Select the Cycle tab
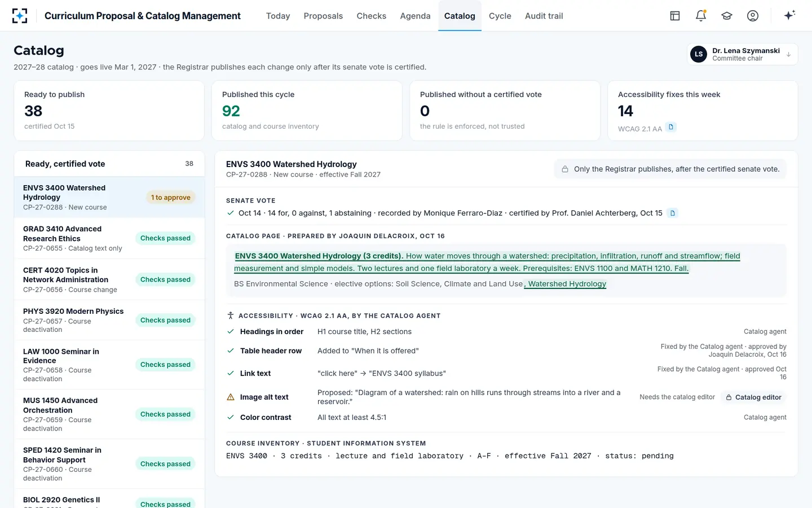Image resolution: width=812 pixels, height=508 pixels. pyautogui.click(x=500, y=16)
